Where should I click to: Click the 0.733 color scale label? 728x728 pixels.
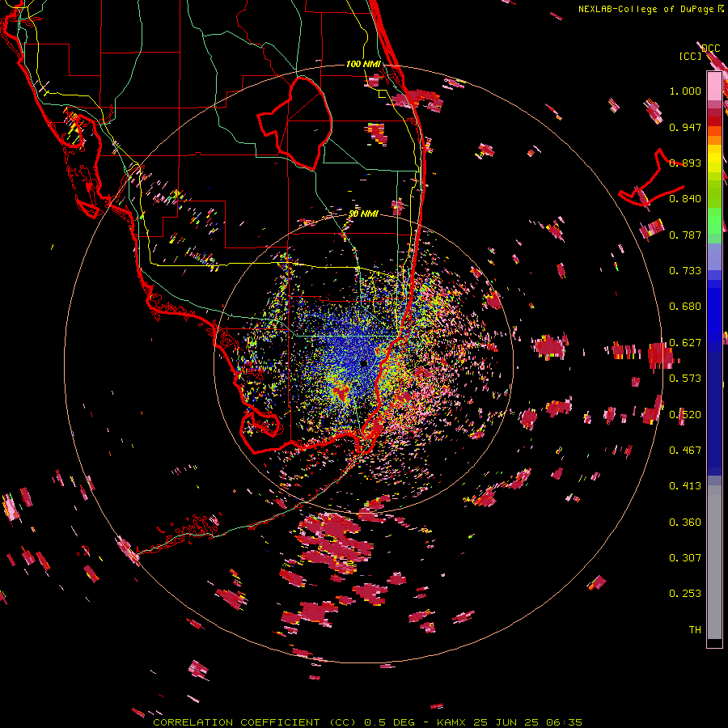pos(685,271)
